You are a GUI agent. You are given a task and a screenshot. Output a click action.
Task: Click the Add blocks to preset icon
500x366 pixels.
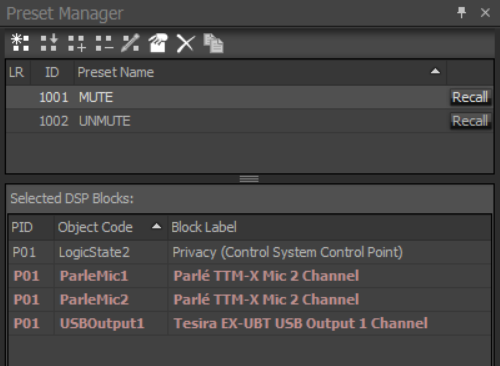point(77,43)
